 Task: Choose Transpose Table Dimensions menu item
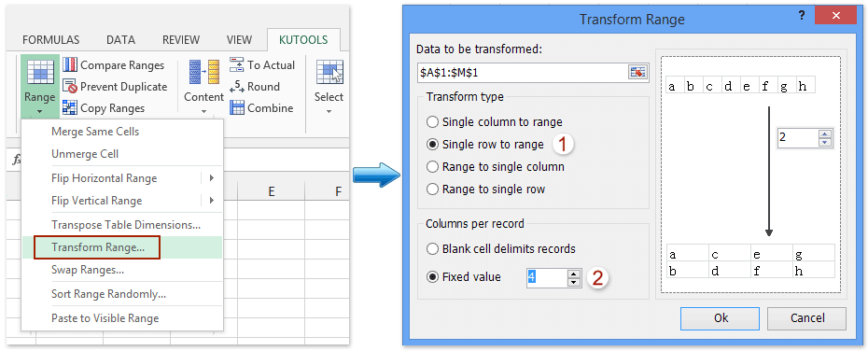(121, 225)
